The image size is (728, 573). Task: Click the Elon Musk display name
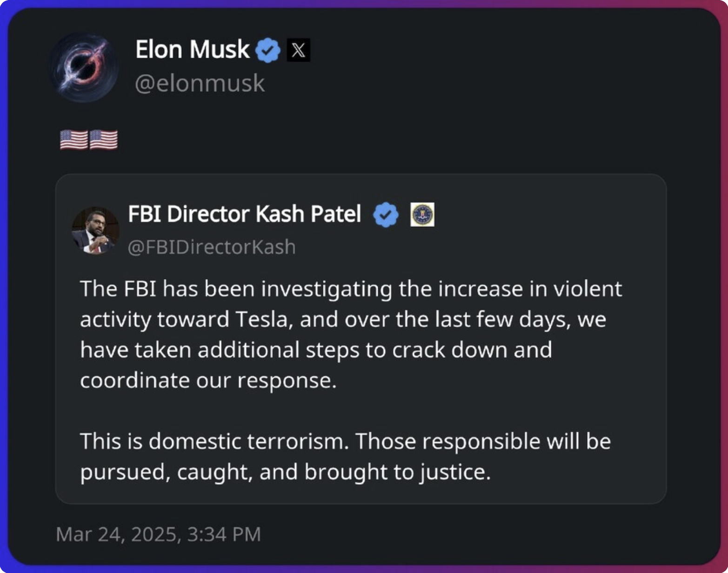pos(192,49)
